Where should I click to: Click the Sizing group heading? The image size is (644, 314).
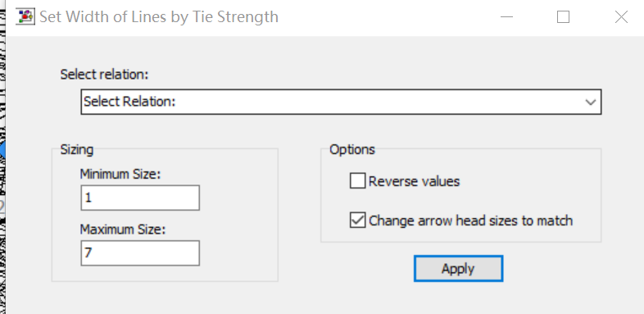[77, 149]
